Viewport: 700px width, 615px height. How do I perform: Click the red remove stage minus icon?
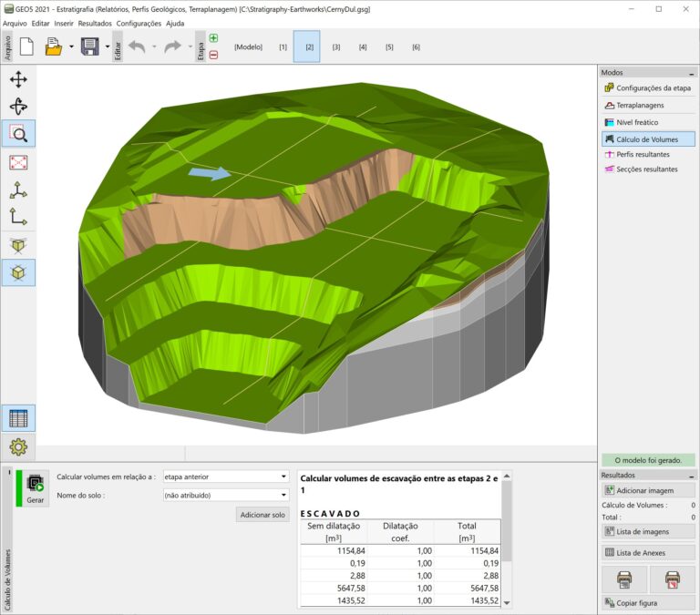213,55
